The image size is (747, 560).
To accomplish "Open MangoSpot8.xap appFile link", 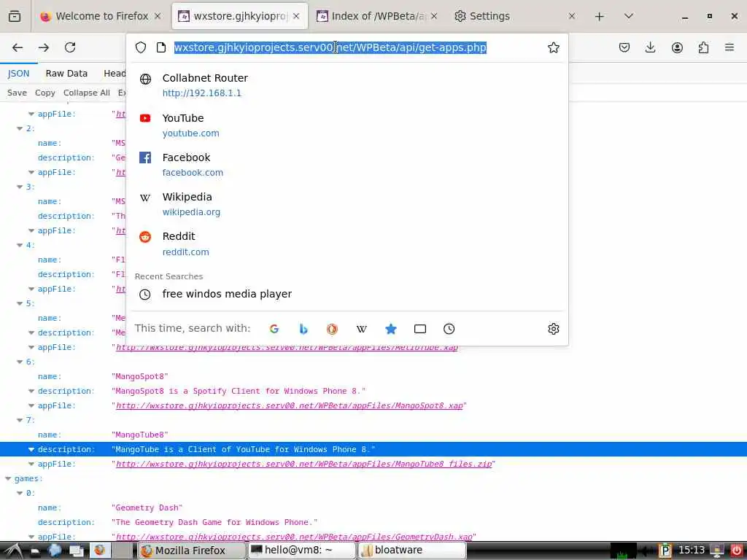I will pyautogui.click(x=289, y=405).
